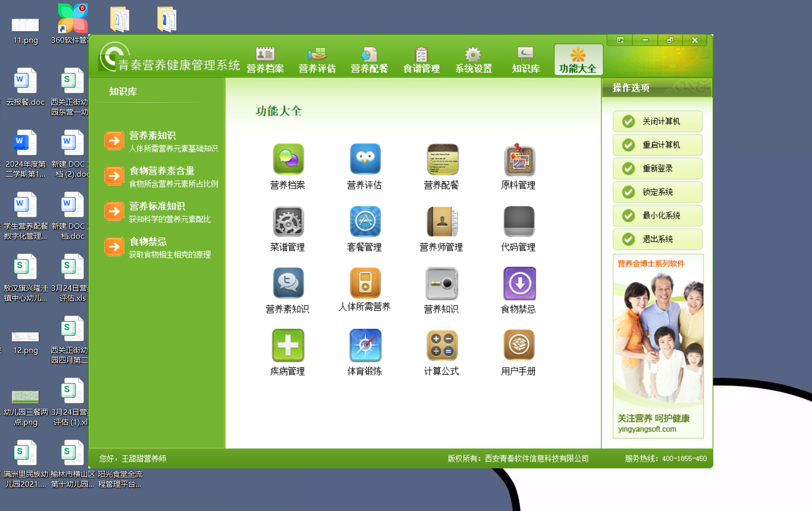Open the 营养师管理 contacts icon
The image size is (812, 511).
tap(442, 222)
